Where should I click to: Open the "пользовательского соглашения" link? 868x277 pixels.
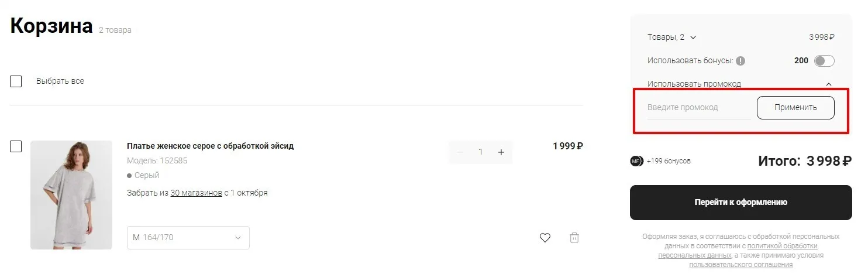coord(741,265)
